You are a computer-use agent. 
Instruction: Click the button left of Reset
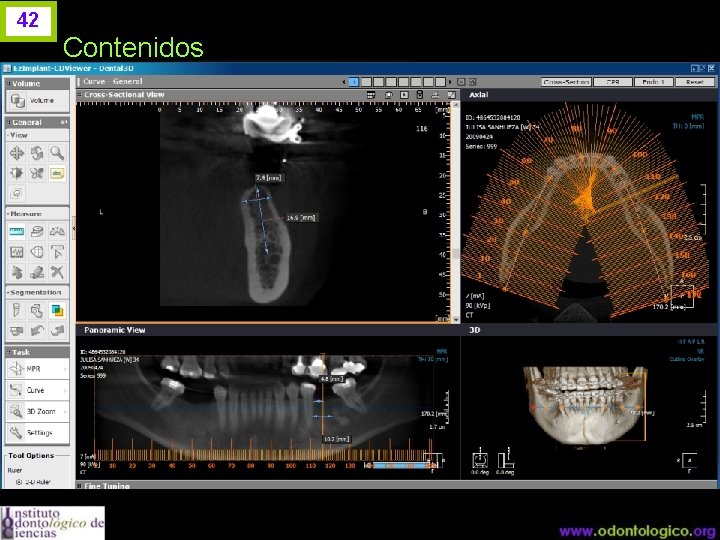tap(653, 82)
